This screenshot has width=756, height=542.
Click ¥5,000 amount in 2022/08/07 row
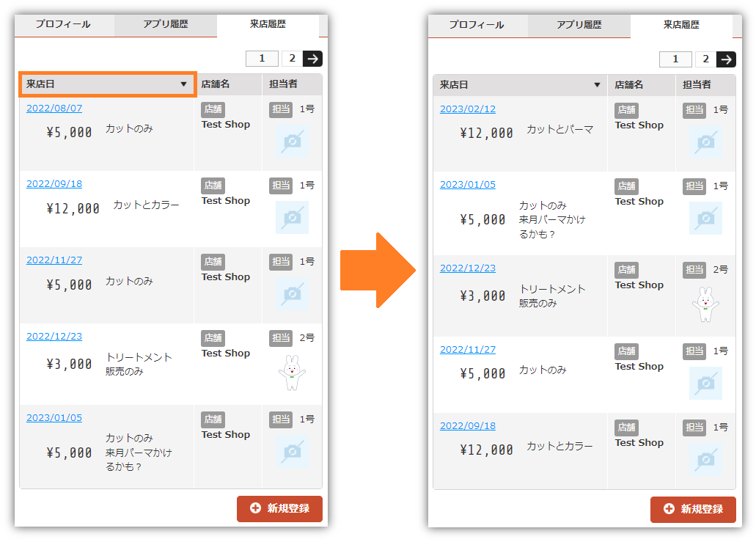[69, 132]
